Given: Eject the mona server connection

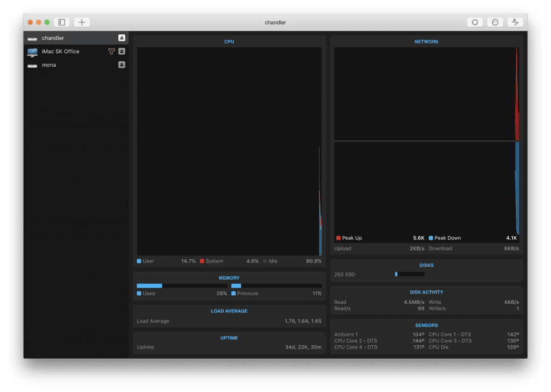Looking at the screenshot, I should coord(122,65).
